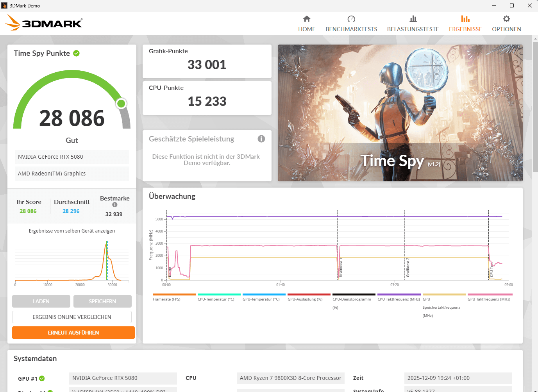538x392 pixels.
Task: Toggle the GPU-Auslastung (%) legend swatch
Action: 309,295
